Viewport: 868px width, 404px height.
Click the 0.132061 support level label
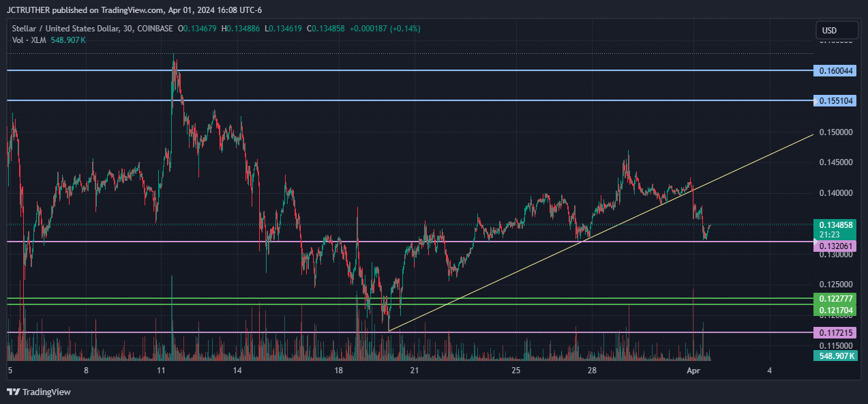pos(837,246)
